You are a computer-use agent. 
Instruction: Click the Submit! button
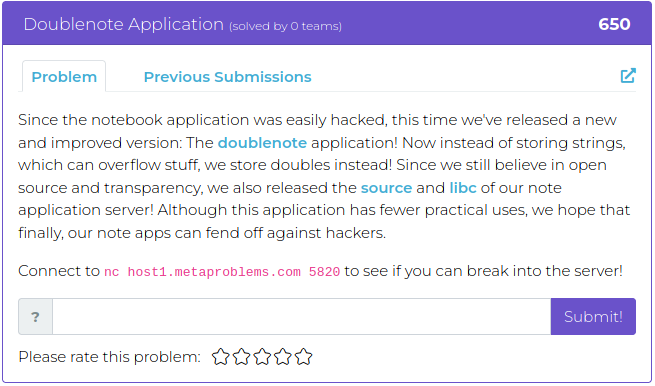point(593,317)
